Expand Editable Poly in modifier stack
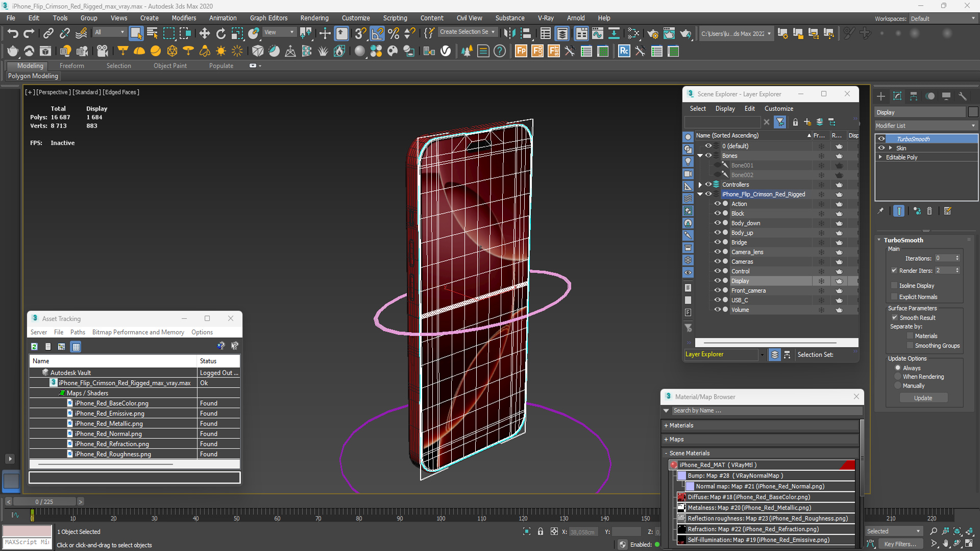This screenshot has width=980, height=551. coord(880,157)
